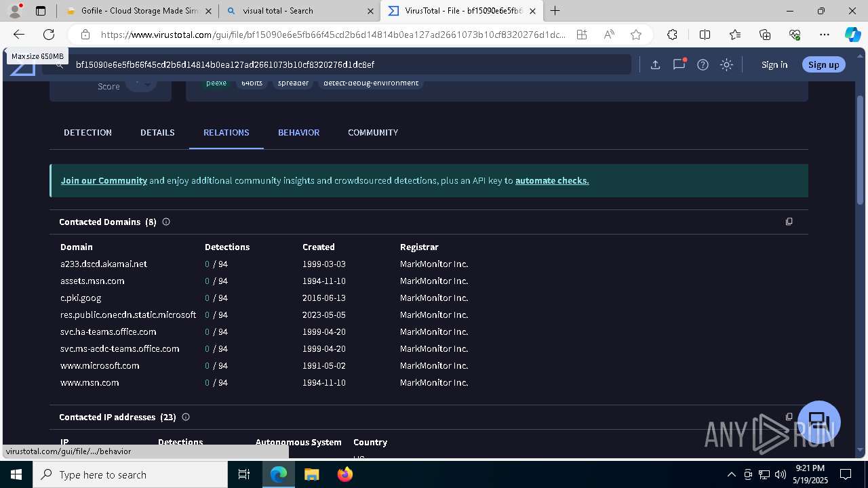Click the VirusTotal upload file icon
Screen dimensions: 868x488
(x=655, y=64)
